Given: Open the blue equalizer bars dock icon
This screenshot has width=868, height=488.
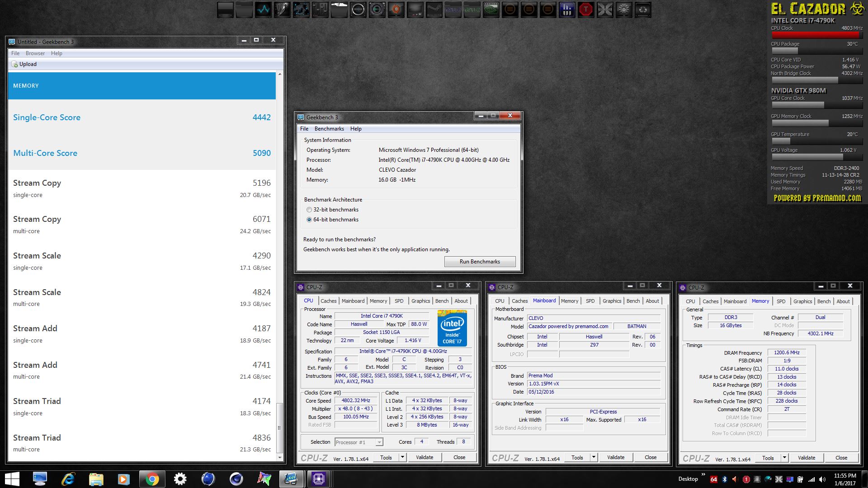Looking at the screenshot, I should coord(567,9).
